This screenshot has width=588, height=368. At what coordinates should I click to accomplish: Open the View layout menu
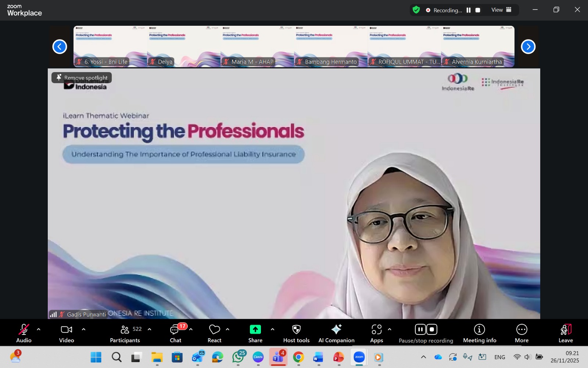[501, 10]
